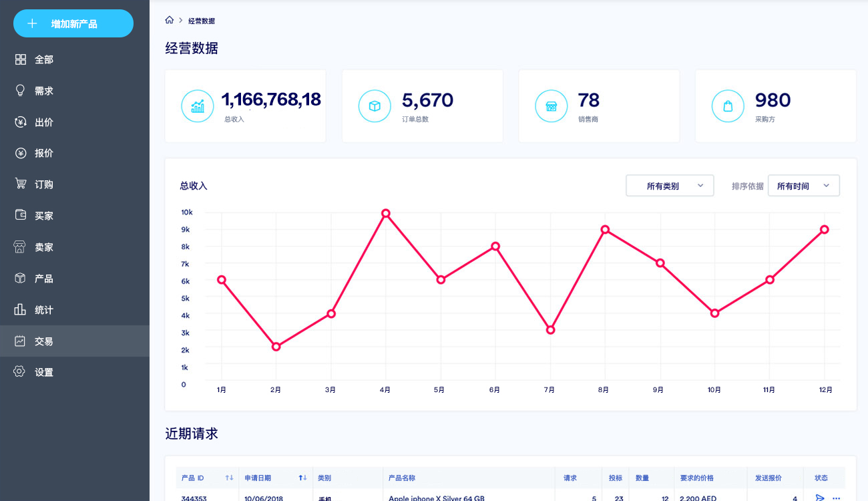
Task: Click the home icon in breadcrumb
Action: pyautogui.click(x=170, y=20)
